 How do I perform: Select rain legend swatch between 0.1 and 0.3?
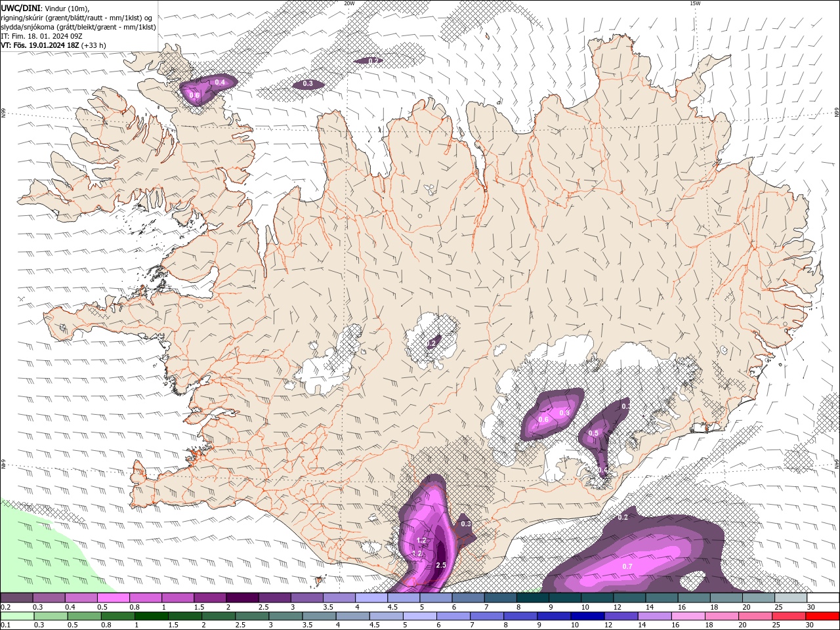[17, 616]
